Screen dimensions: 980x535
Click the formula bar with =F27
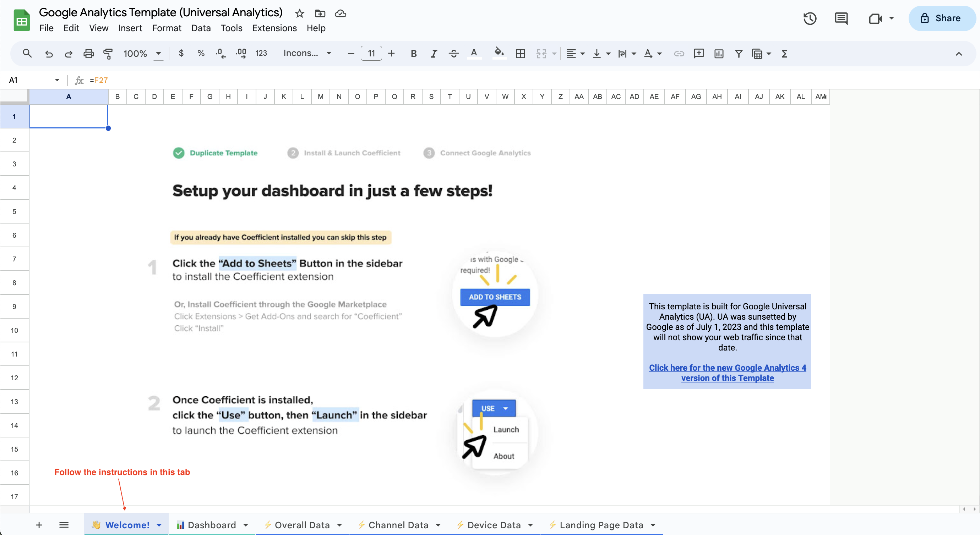(533, 80)
